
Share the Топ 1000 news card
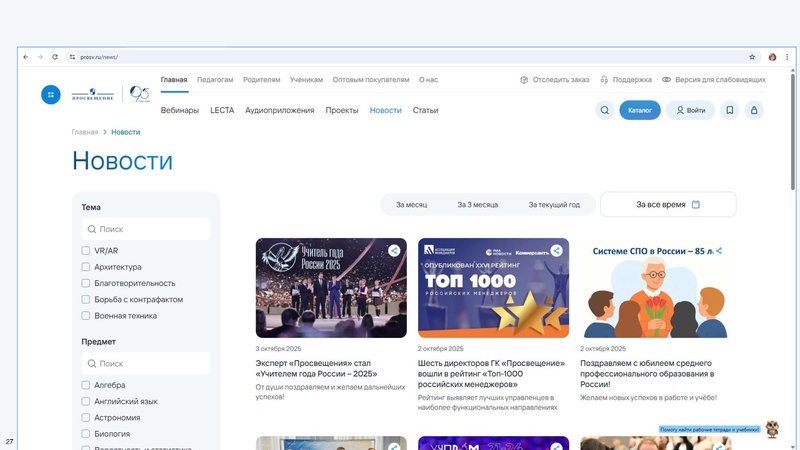coord(556,251)
